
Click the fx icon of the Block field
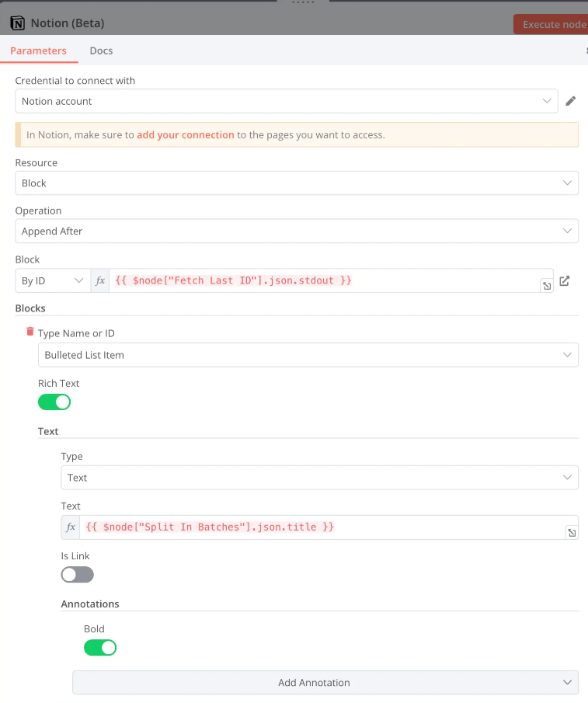tap(100, 280)
